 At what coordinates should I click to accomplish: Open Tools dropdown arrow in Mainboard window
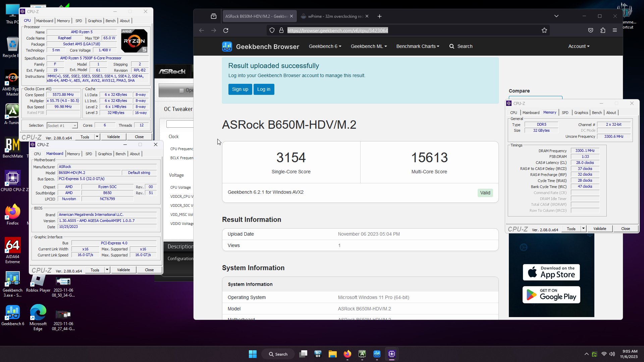tap(107, 270)
